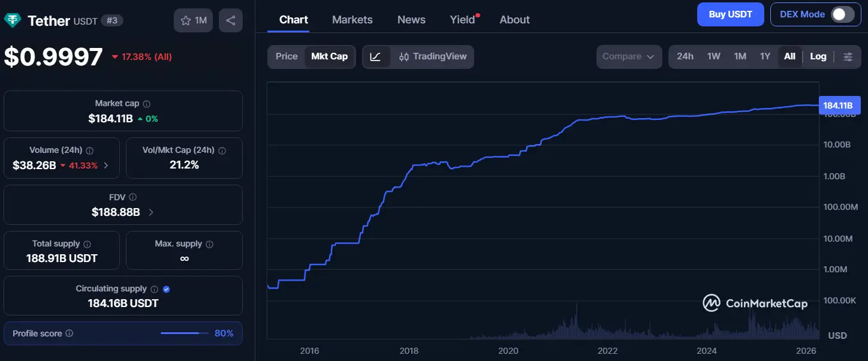Click Buy USDT button
The width and height of the screenshot is (868, 361).
pos(730,14)
